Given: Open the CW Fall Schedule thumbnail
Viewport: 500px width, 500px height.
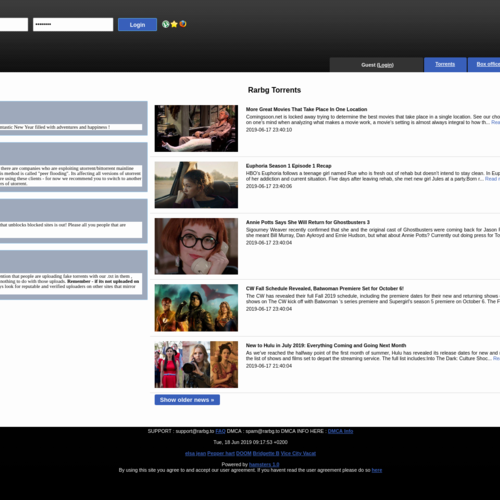Looking at the screenshot, I should tap(196, 308).
